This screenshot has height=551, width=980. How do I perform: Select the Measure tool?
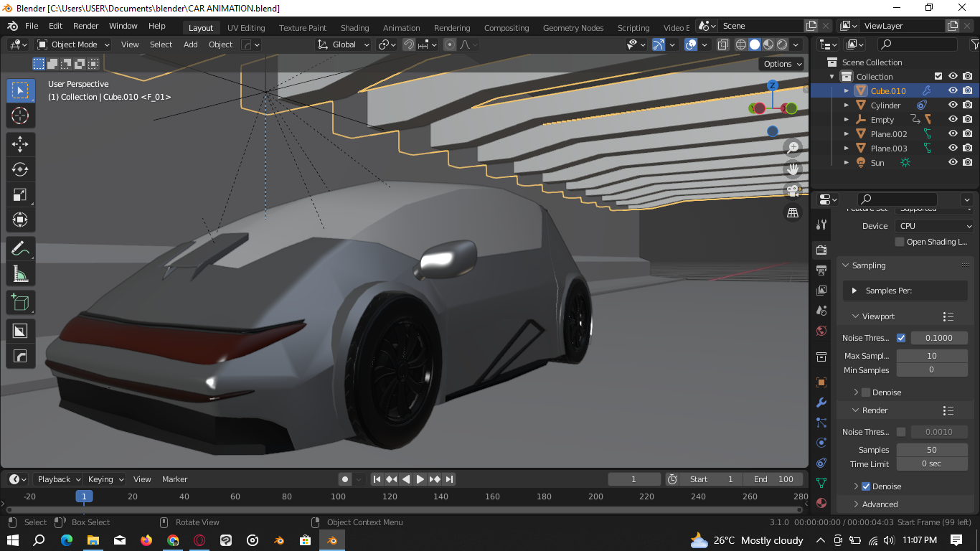(20, 274)
